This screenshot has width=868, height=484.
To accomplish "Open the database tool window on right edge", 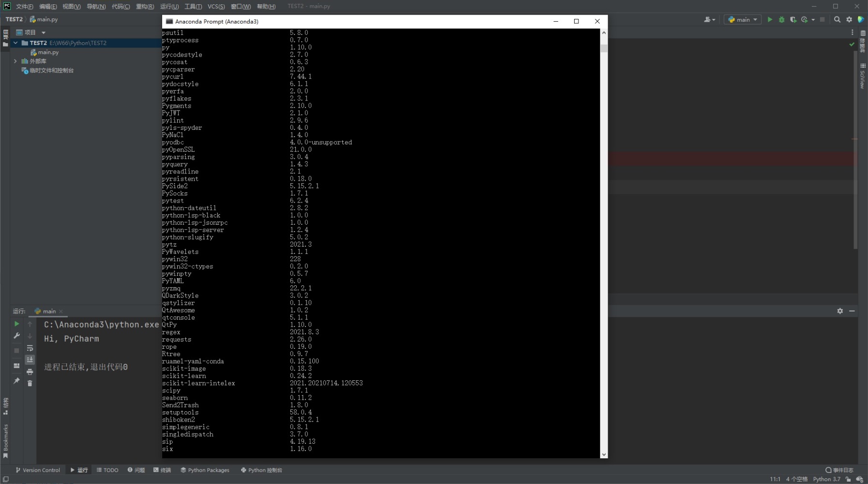I will point(863,42).
